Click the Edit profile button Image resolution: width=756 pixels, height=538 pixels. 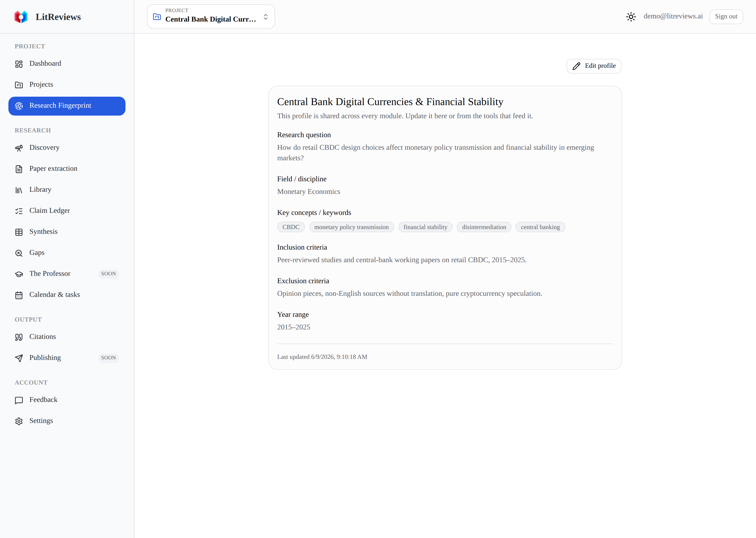tap(594, 66)
